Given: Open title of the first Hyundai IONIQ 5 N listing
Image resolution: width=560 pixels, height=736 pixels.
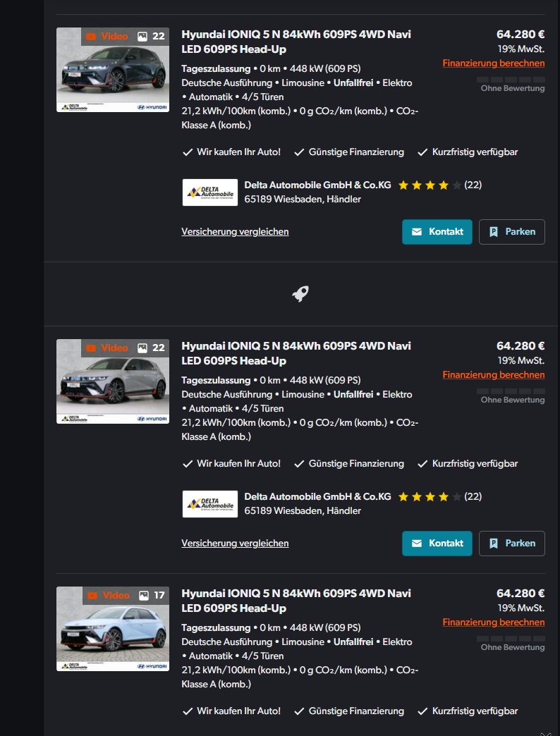Looking at the screenshot, I should (x=296, y=42).
